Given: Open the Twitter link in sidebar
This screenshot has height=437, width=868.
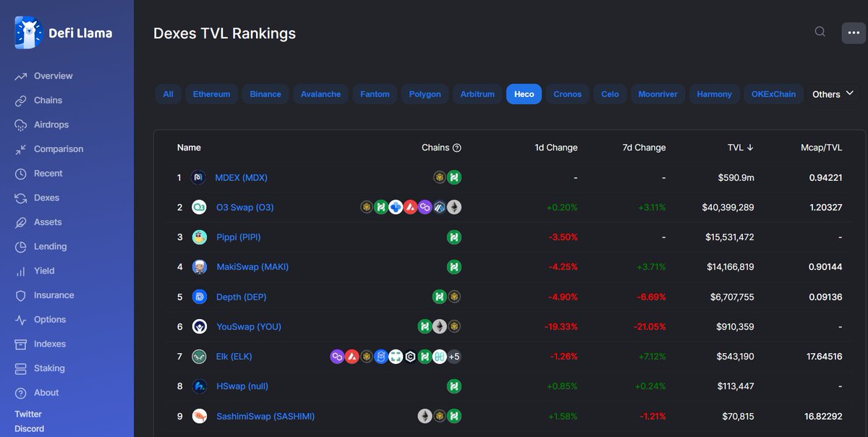Looking at the screenshot, I should tap(28, 415).
